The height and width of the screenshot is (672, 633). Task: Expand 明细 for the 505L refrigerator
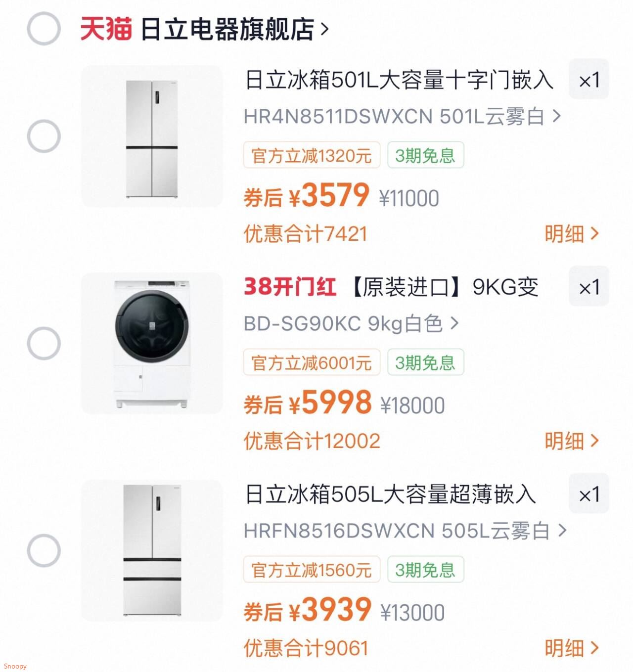571,648
